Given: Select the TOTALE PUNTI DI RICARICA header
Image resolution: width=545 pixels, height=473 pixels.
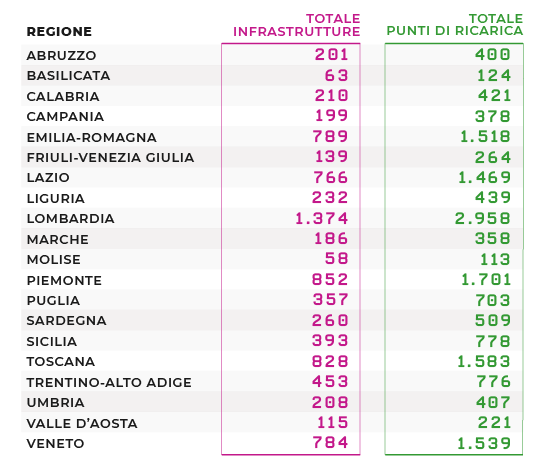Looking at the screenshot, I should (455, 25).
